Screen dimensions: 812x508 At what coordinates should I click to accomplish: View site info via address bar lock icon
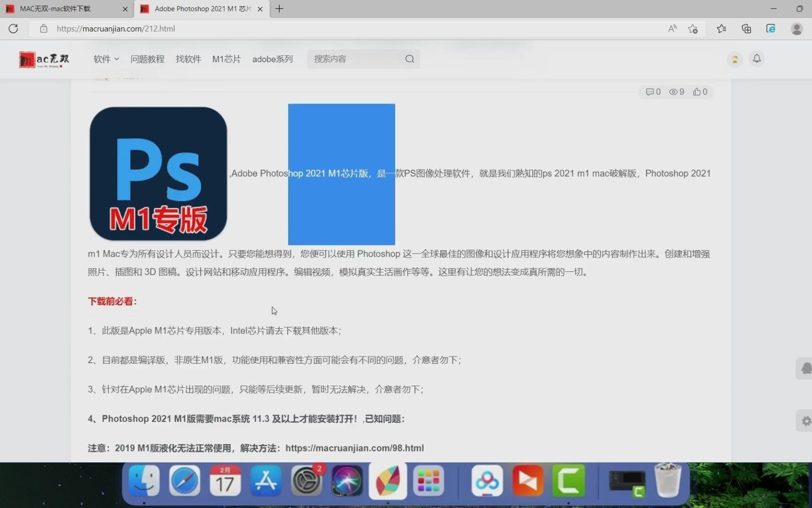point(44,29)
